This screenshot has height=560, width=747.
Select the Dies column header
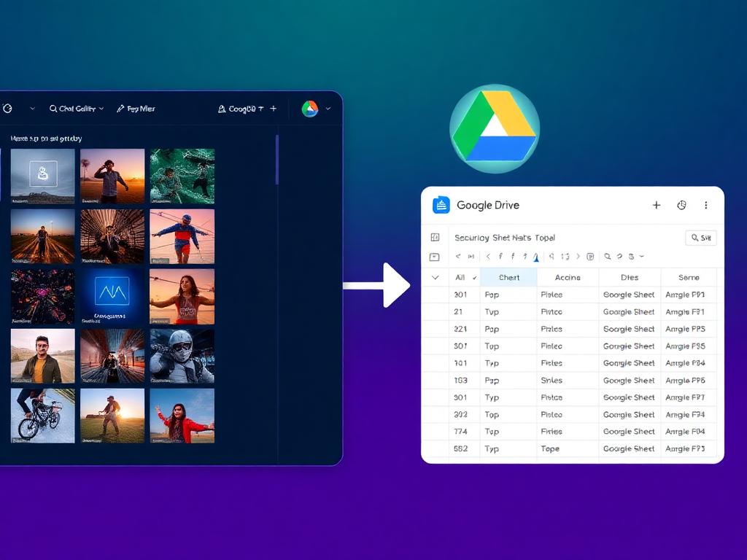(630, 278)
